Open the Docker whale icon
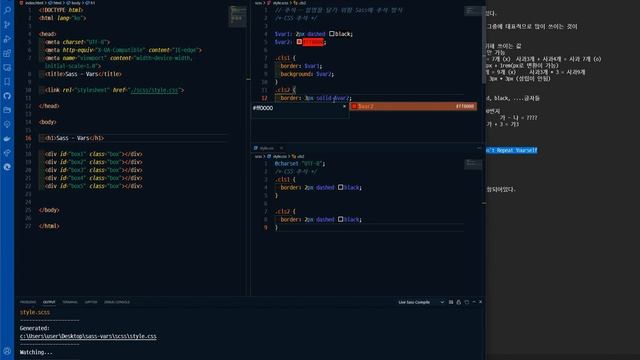Screen dimensions: 640x360 [x=7, y=139]
